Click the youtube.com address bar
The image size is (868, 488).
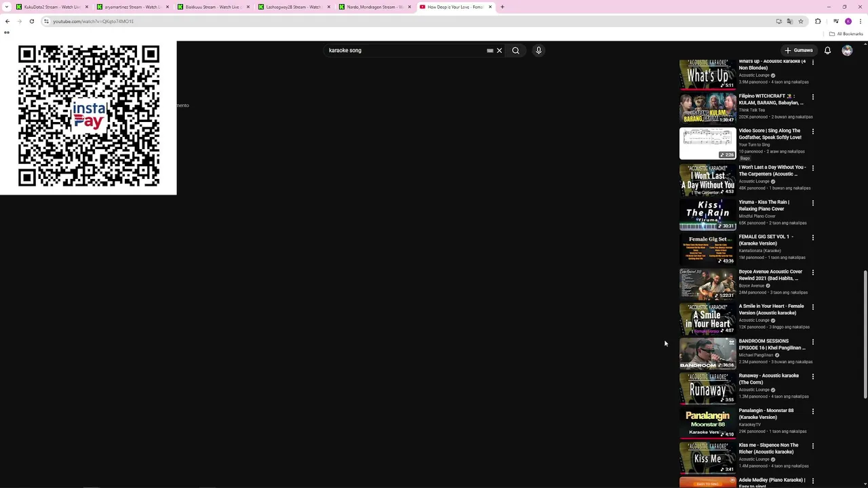[407, 21]
